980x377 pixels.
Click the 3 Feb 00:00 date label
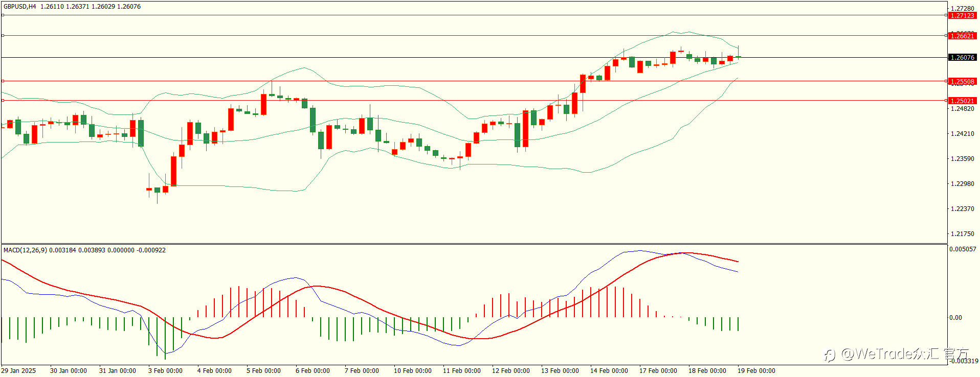(165, 371)
